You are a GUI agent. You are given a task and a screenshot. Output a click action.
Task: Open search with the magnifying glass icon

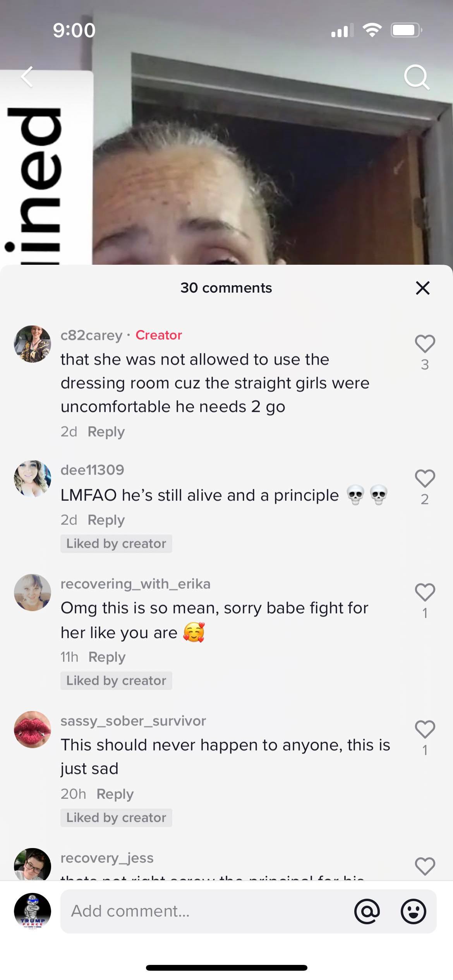(417, 77)
